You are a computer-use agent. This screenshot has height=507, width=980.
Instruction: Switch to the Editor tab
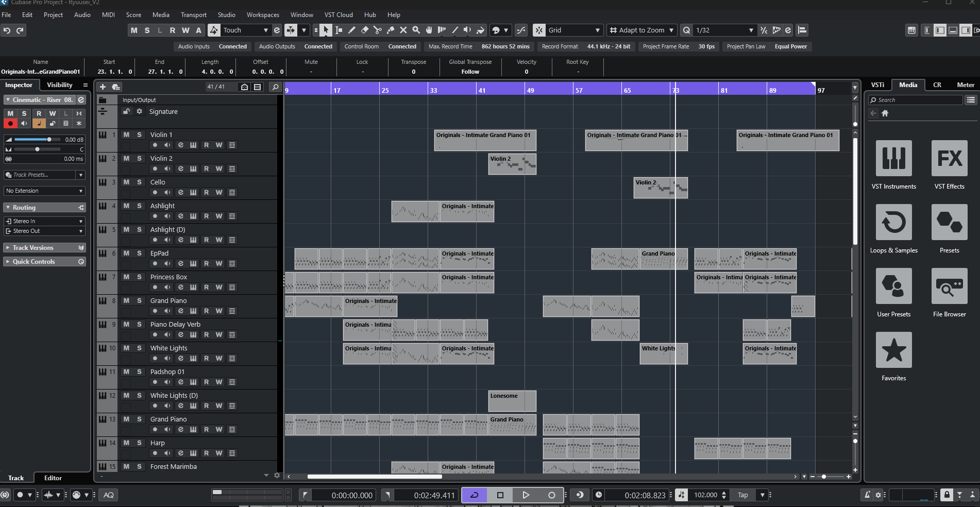click(x=53, y=478)
